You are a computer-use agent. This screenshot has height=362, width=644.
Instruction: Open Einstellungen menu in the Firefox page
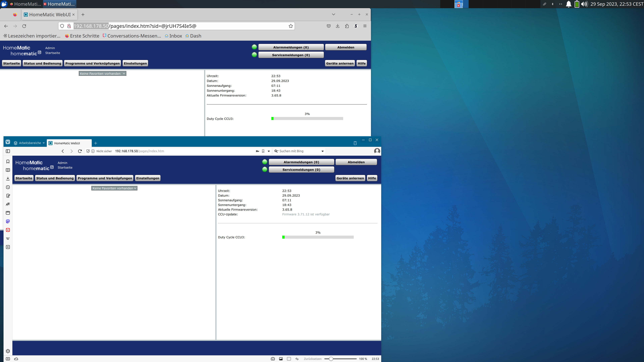135,64
